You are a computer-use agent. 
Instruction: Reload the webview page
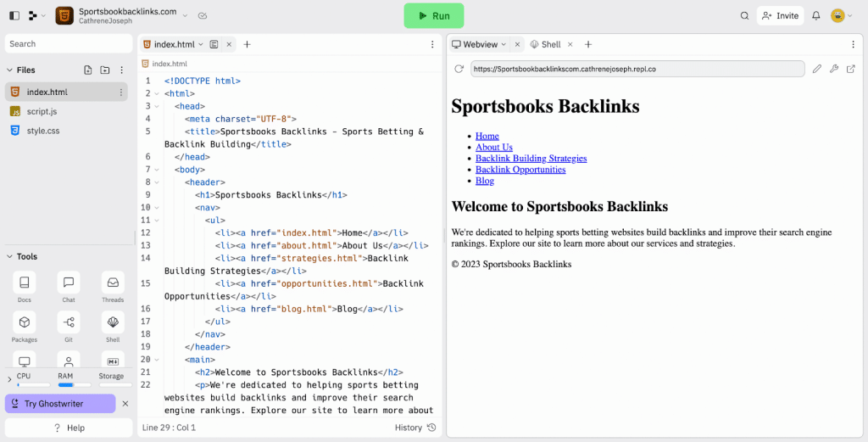[x=459, y=69]
